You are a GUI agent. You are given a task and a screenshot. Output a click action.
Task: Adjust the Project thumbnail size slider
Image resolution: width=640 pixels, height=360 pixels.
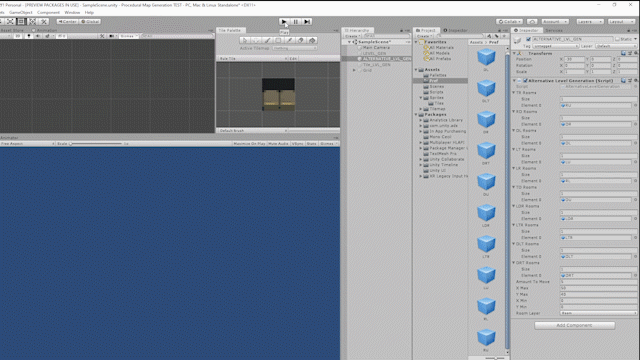tap(496, 358)
